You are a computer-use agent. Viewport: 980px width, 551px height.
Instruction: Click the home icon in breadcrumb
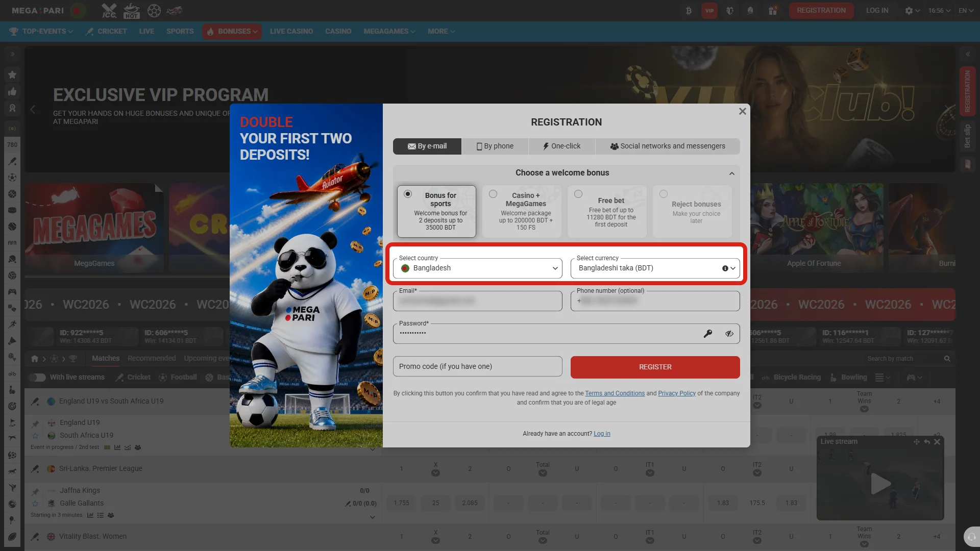pyautogui.click(x=35, y=359)
